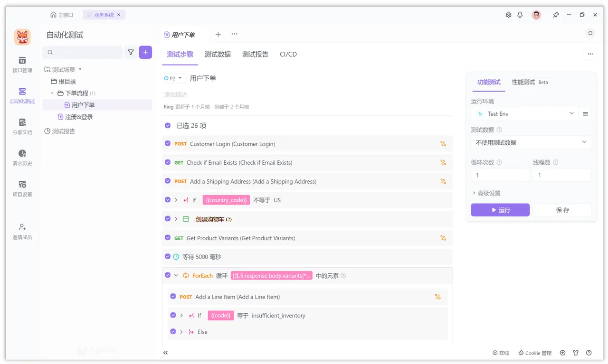Image resolution: width=608 pixels, height=364 pixels.
Task: Click the 邀请成员 icon
Action: pyautogui.click(x=22, y=227)
